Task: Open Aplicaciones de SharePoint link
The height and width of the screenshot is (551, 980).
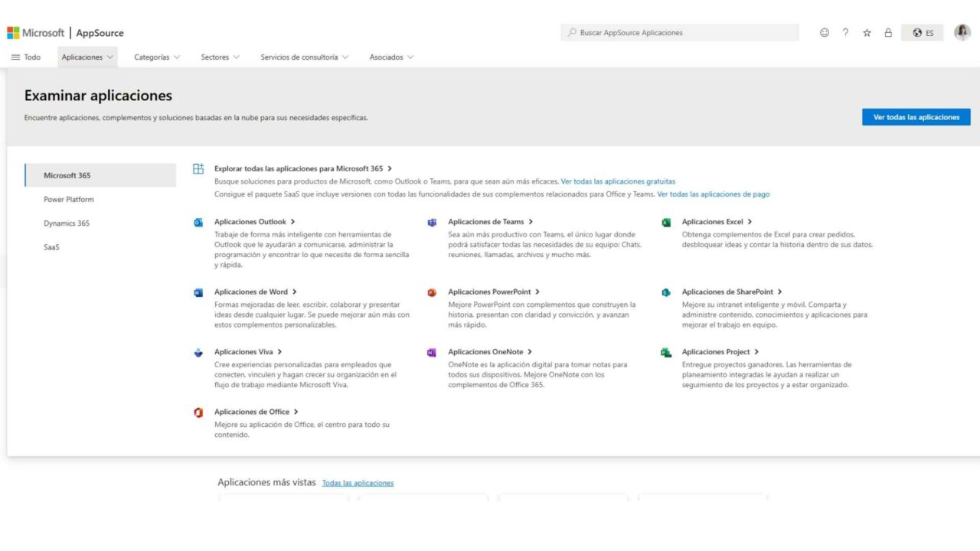Action: click(x=732, y=292)
